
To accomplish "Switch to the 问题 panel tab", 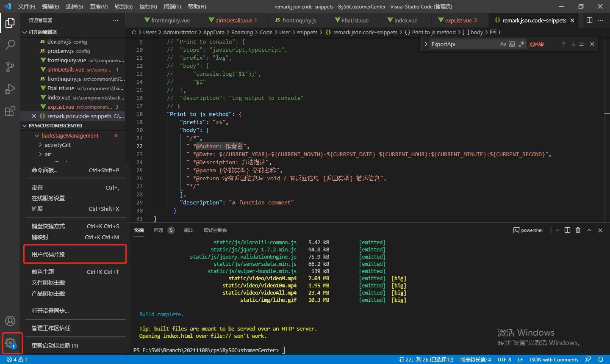I will pyautogui.click(x=158, y=230).
